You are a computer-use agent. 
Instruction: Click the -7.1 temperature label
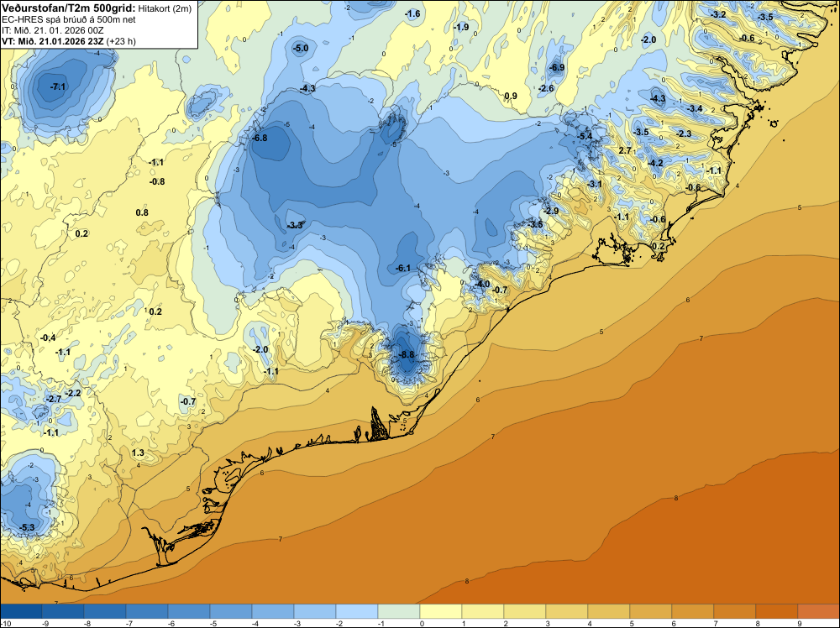coord(58,86)
